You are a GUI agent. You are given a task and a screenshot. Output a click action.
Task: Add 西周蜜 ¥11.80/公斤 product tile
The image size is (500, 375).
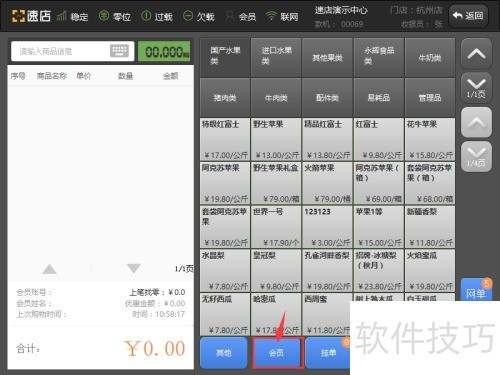click(327, 314)
